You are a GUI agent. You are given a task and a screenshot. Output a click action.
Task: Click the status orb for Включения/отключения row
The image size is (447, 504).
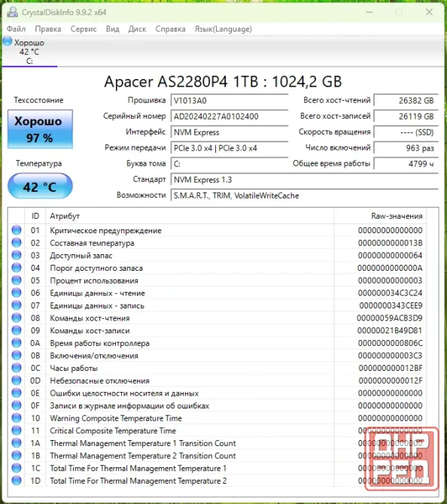click(x=17, y=356)
